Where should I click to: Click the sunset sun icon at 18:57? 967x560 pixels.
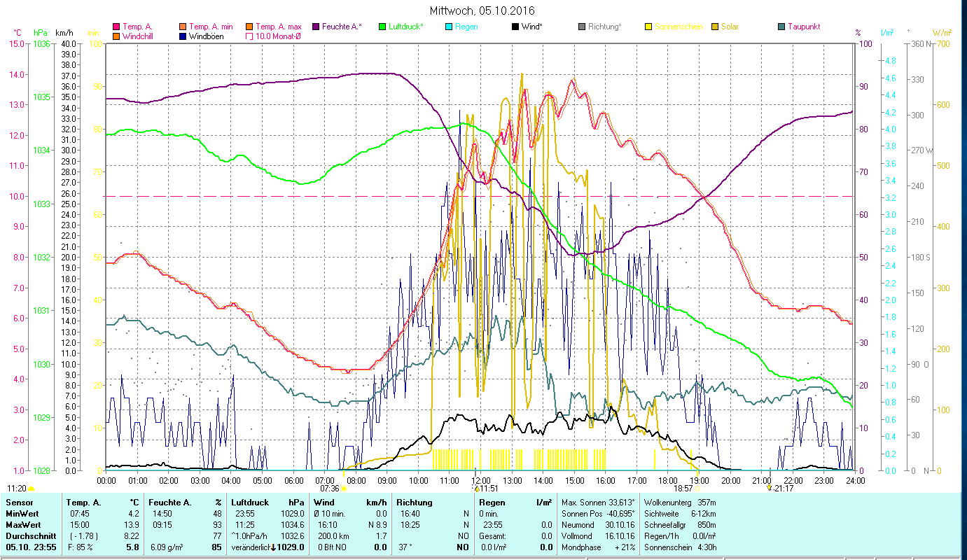click(697, 489)
